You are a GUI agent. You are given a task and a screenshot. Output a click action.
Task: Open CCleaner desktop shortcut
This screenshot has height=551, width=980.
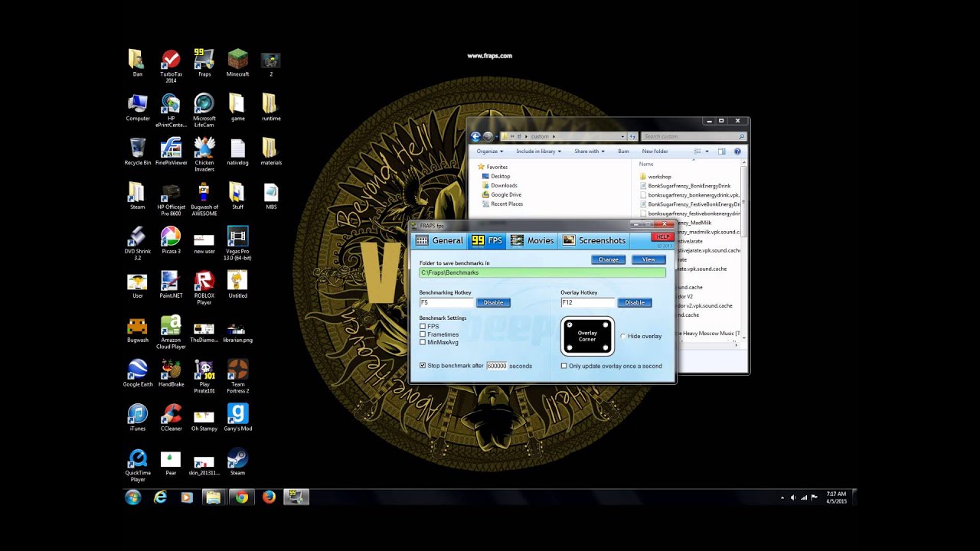point(171,418)
